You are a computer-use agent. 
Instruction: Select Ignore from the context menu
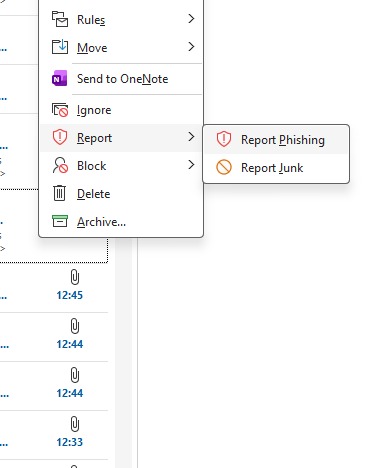[x=121, y=110]
